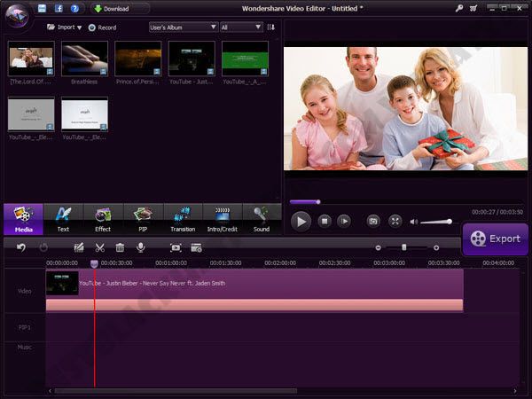
Task: Click the timeline scroll right arrow
Action: [515, 391]
